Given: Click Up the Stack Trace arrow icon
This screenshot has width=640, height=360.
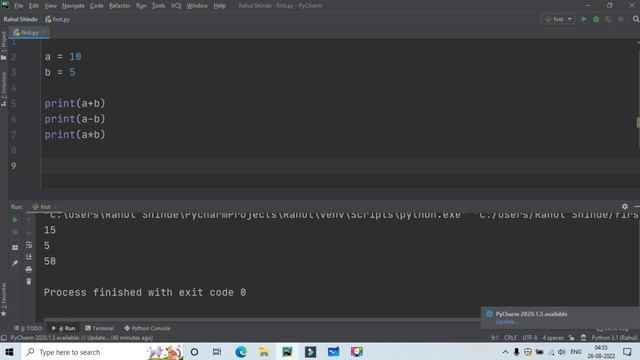Looking at the screenshot, I should pos(29,220).
